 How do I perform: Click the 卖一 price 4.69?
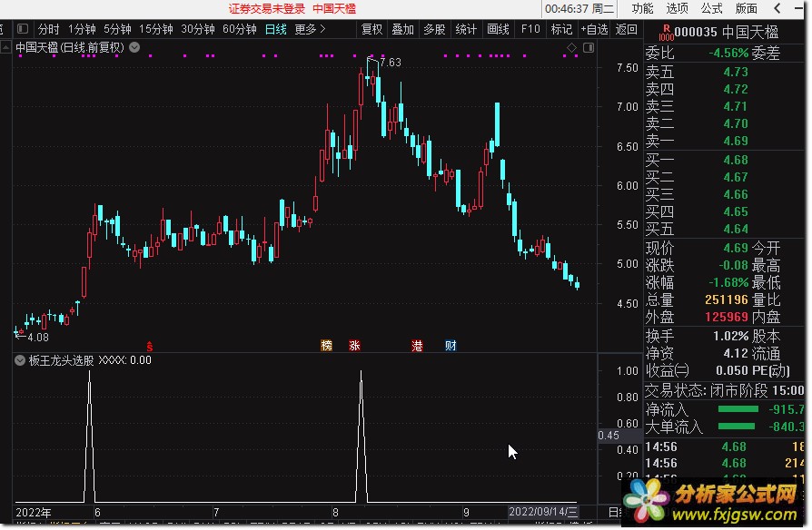click(736, 141)
